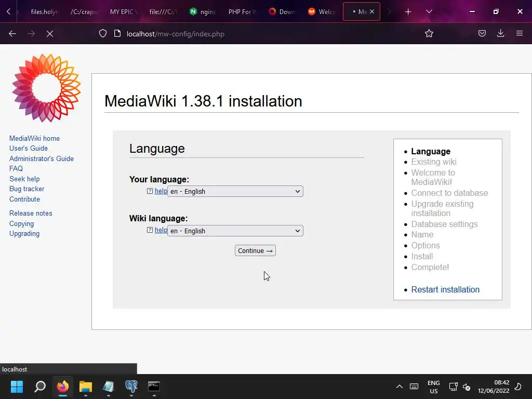Click the notepad-like app taskbar icon
Viewport: 532px width, 399px height.
(x=108, y=387)
